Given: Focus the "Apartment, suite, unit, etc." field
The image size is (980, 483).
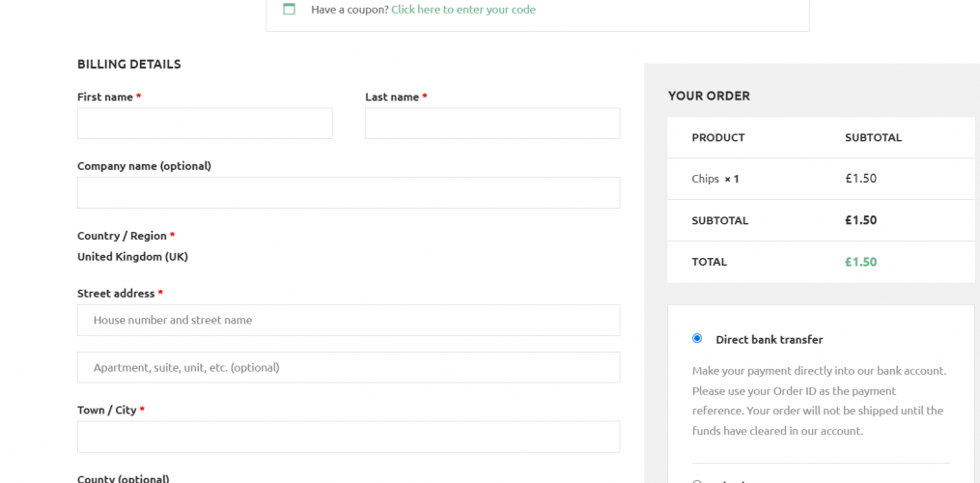Looking at the screenshot, I should tap(349, 368).
